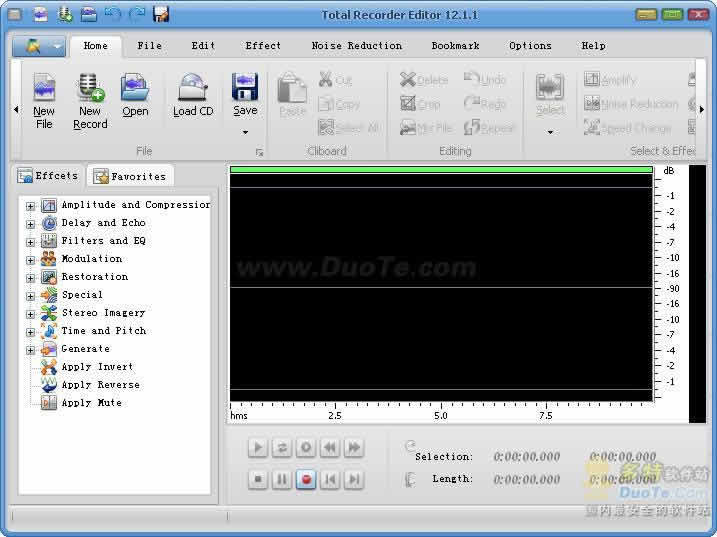
Task: Click the black waveform display area
Action: click(441, 287)
